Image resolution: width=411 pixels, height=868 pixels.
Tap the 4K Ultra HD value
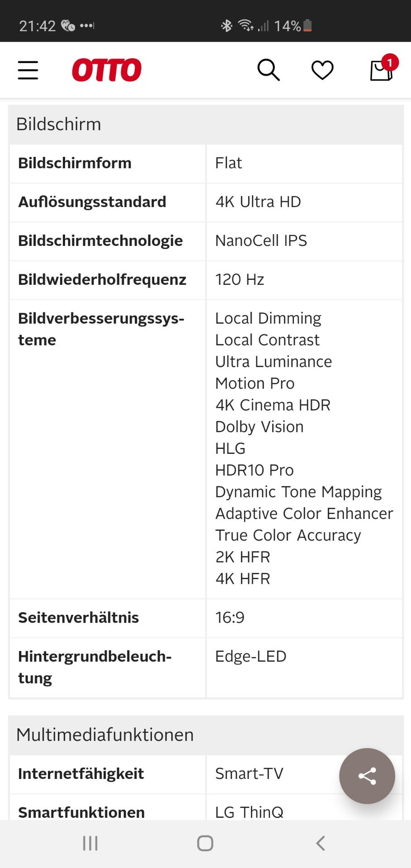point(258,202)
